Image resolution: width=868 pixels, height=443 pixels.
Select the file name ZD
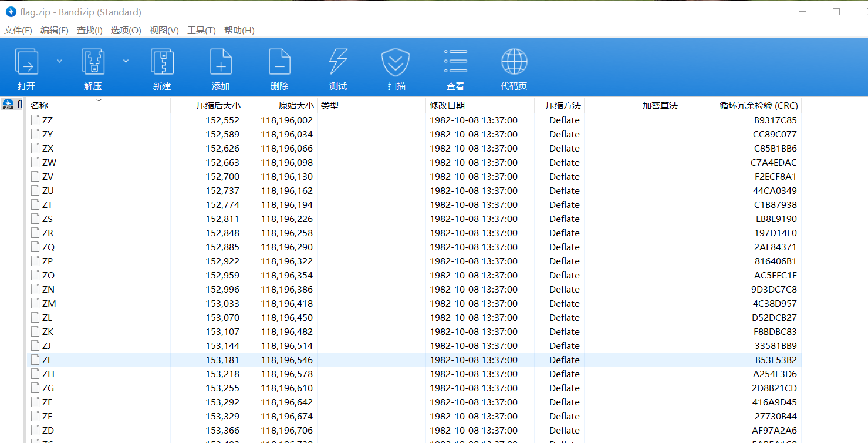(48, 431)
